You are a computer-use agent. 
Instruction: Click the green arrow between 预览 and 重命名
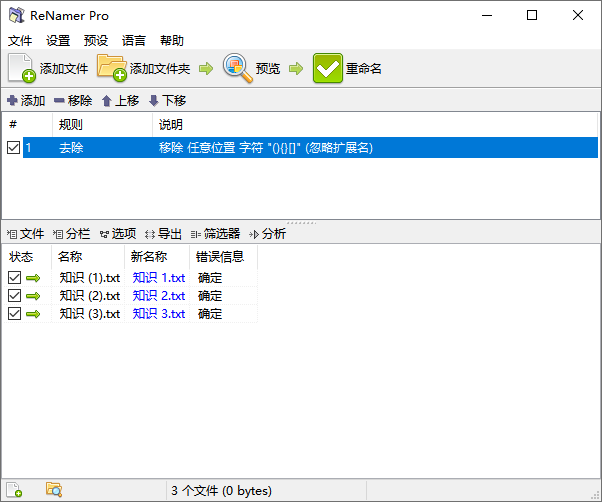(x=296, y=69)
